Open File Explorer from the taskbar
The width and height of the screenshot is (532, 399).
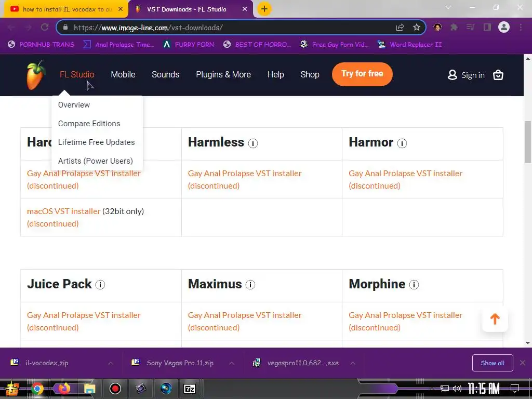coord(89,389)
